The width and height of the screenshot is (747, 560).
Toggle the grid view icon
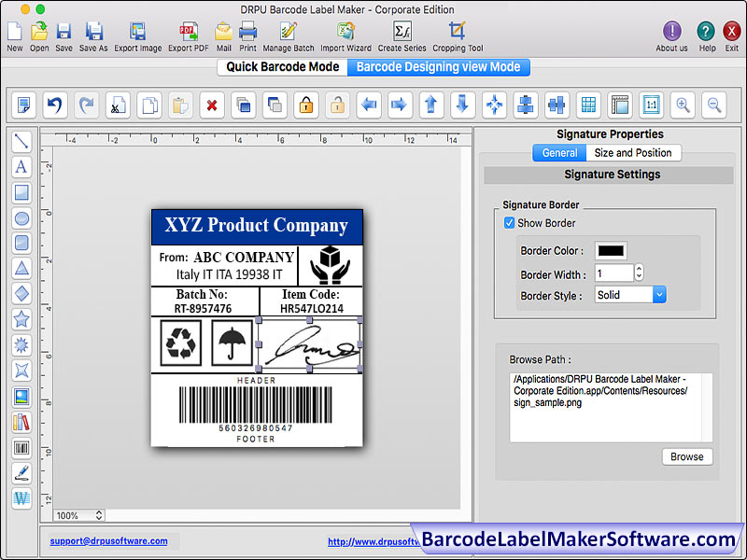[x=588, y=105]
